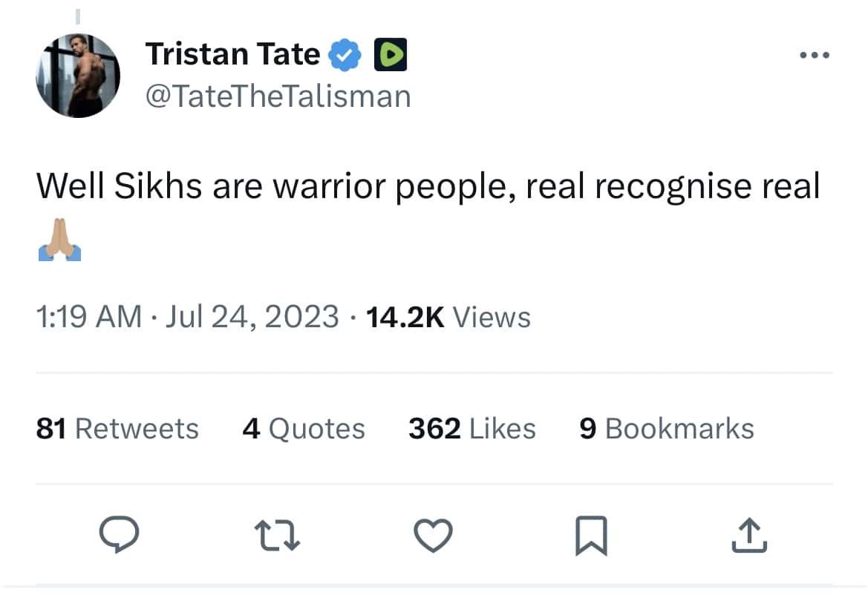This screenshot has width=868, height=601.
Task: Click the blue verified checkmark badge
Action: coord(342,53)
